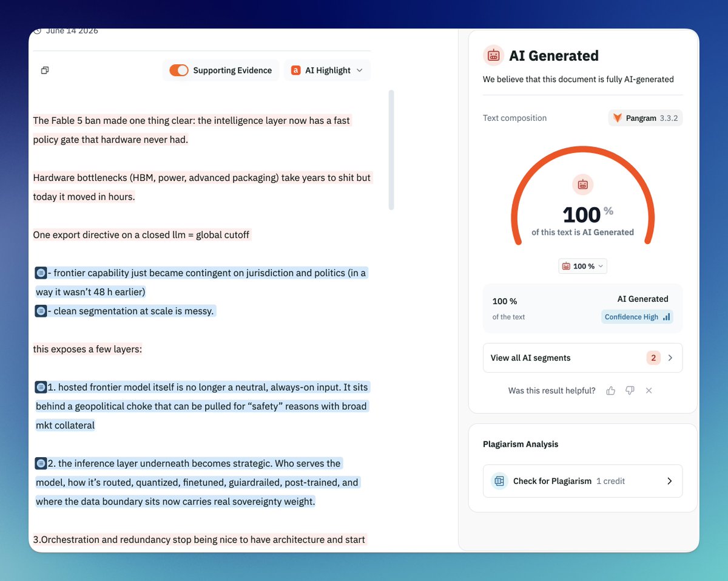Click the 'Text composition' label
Viewport: 728px width, 581px height.
pos(514,118)
